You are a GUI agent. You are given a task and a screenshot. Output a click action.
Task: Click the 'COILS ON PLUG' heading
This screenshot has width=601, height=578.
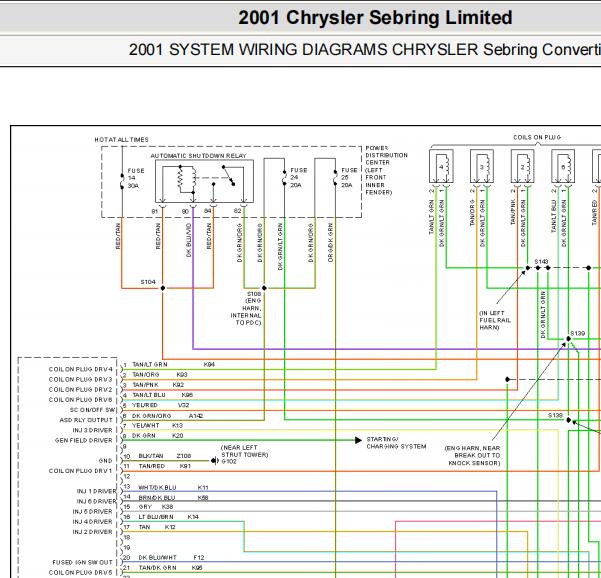(x=537, y=137)
